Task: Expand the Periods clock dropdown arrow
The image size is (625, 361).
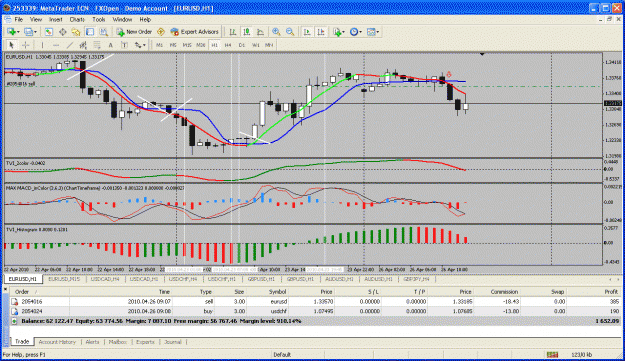Action: click(361, 32)
